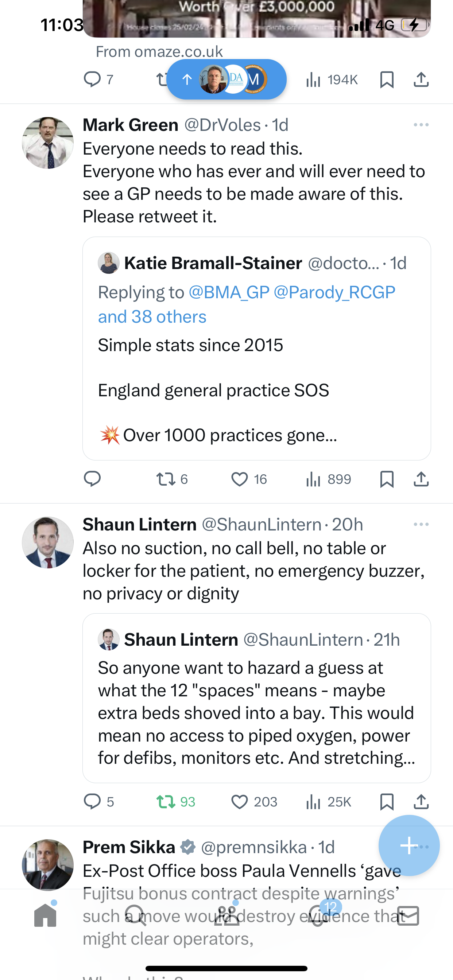Open quoted tweet by Katie Bramall-Stainer
This screenshot has width=453, height=980.
click(x=256, y=348)
